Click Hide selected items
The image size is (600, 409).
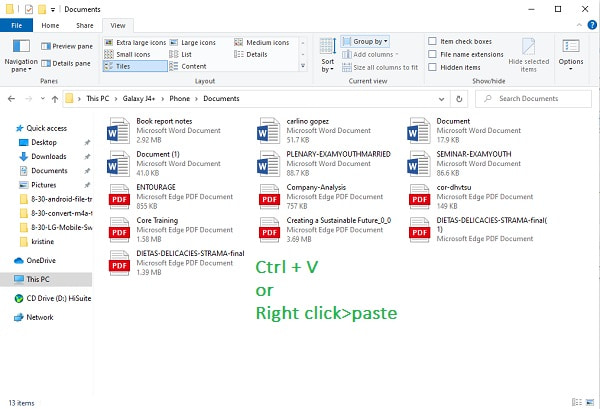[528, 55]
